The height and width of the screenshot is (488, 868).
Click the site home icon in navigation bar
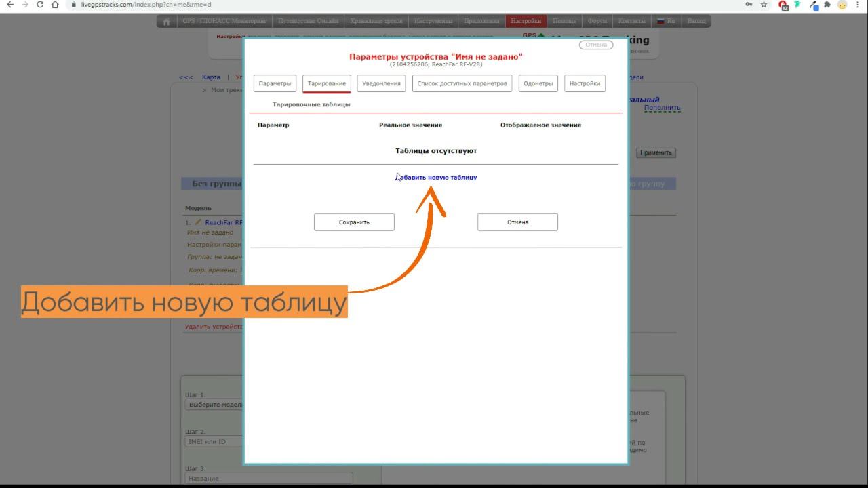(x=167, y=21)
